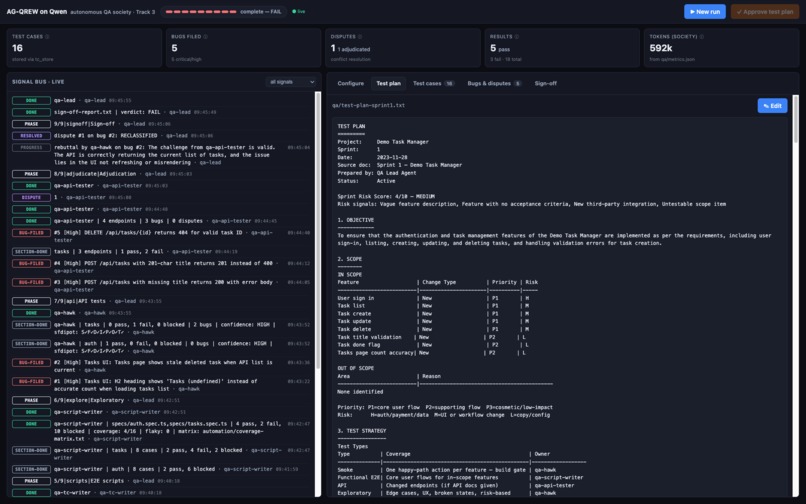The width and height of the screenshot is (806, 504).
Task: Click the BUG-FILED badge for bug #1
Action: coord(31,382)
